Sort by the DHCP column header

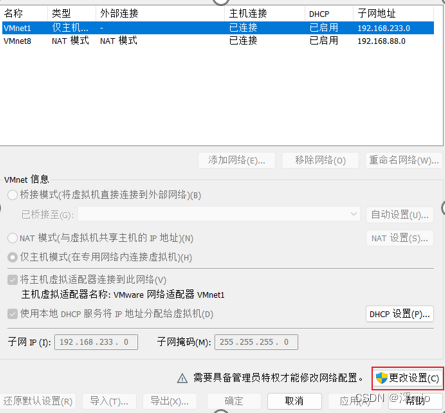tap(329, 14)
